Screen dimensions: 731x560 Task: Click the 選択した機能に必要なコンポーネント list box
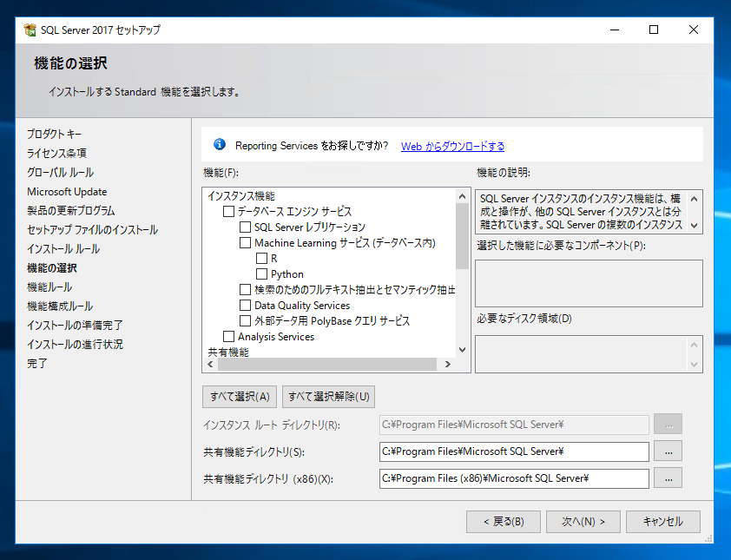pyautogui.click(x=589, y=284)
